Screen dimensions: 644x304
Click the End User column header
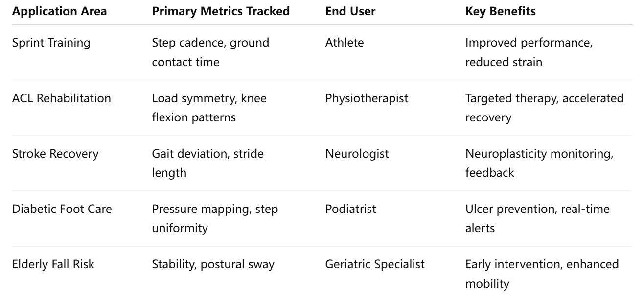click(350, 11)
